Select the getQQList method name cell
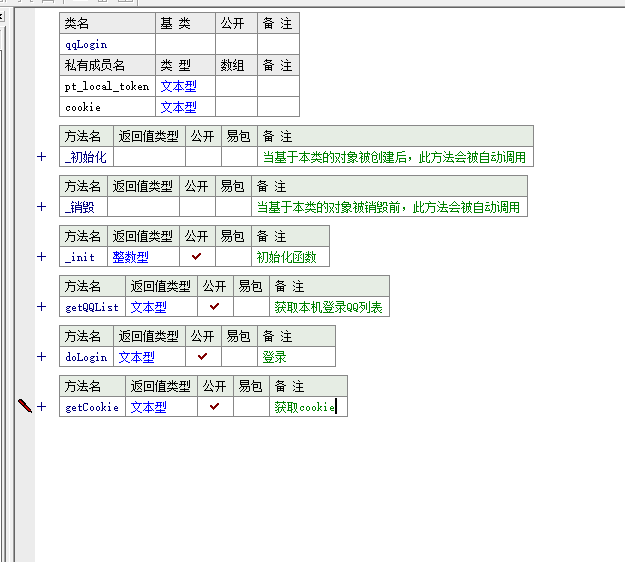The image size is (625, 562). coord(92,307)
